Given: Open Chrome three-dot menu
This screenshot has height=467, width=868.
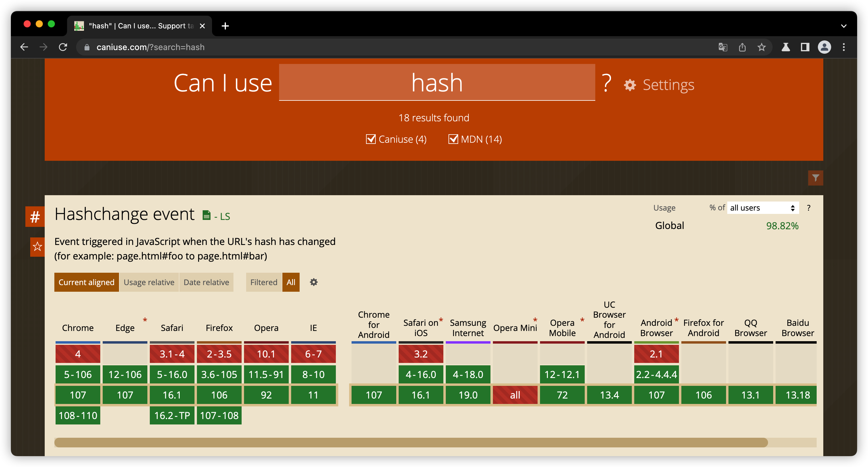Looking at the screenshot, I should tap(844, 47).
